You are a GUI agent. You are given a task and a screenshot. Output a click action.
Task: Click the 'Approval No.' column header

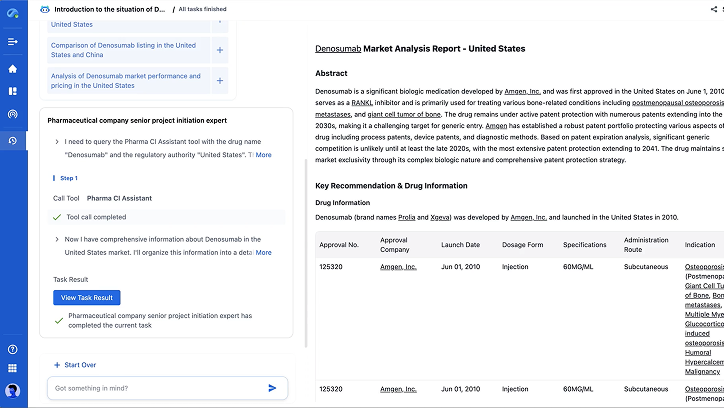(339, 245)
